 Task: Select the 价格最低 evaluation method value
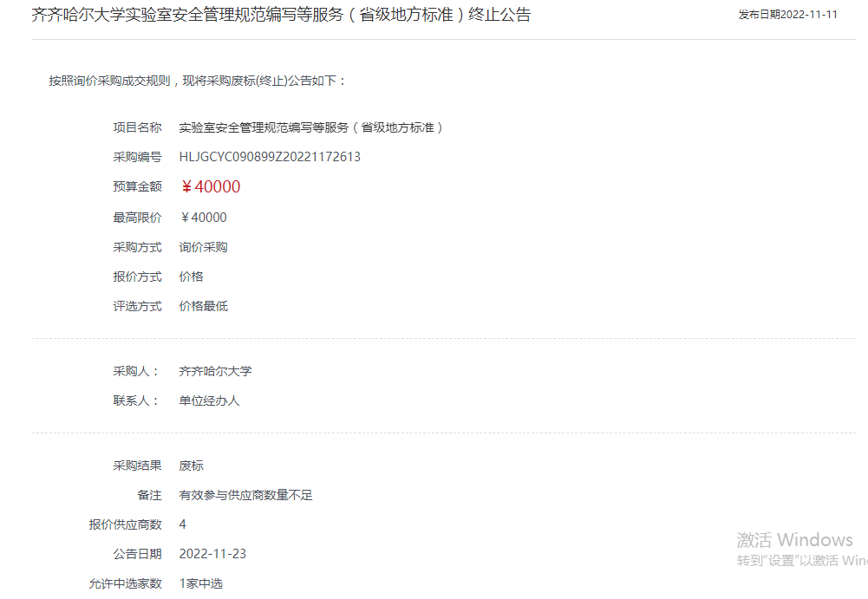click(203, 306)
